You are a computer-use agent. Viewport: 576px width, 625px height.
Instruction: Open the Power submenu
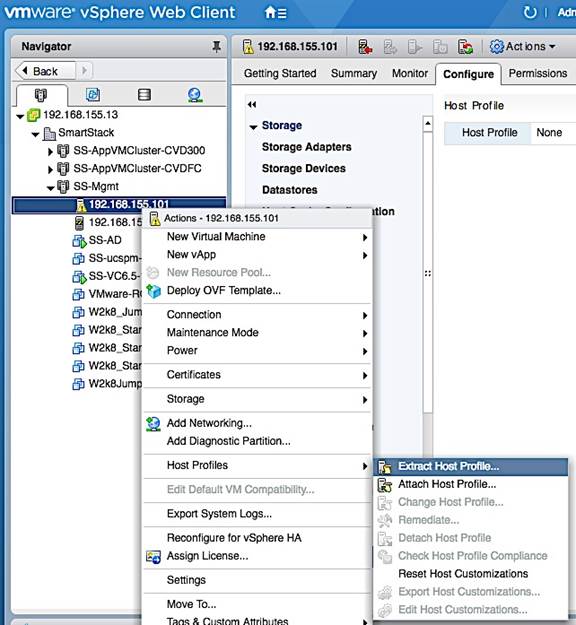coord(257,351)
